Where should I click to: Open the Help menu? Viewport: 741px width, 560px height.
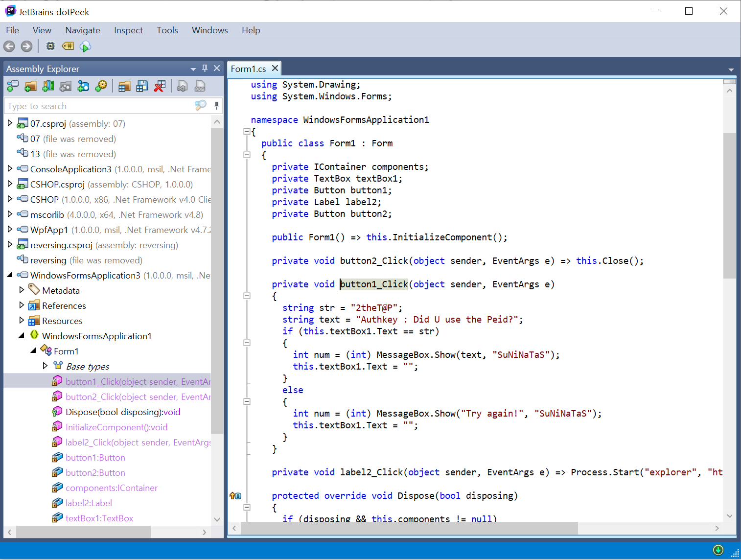[x=251, y=30]
